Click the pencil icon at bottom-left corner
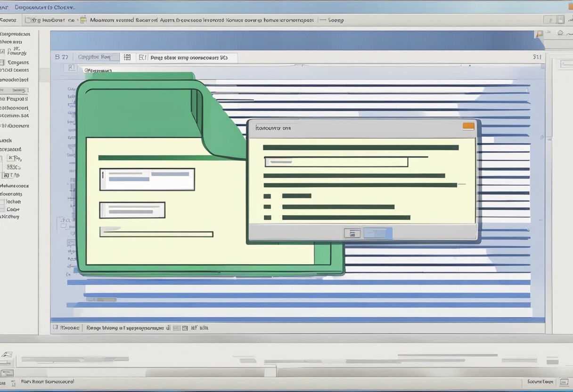Screen dimensions: 573x392 click(7, 354)
